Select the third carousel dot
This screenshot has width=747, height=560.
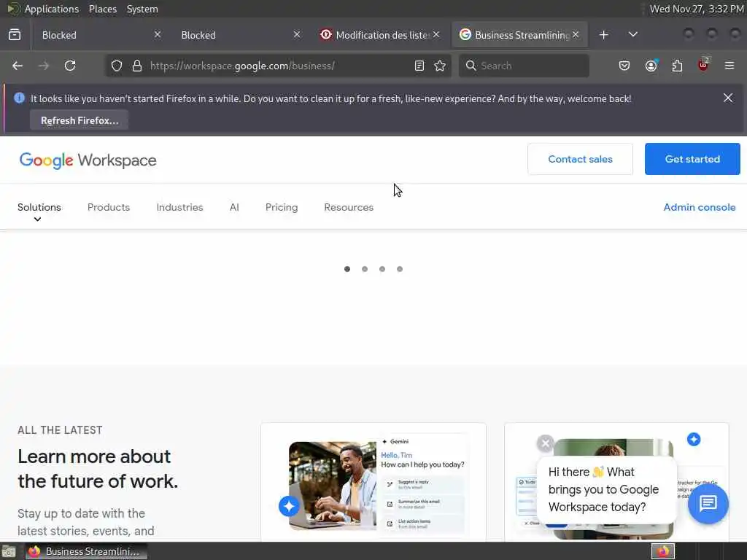(x=382, y=269)
